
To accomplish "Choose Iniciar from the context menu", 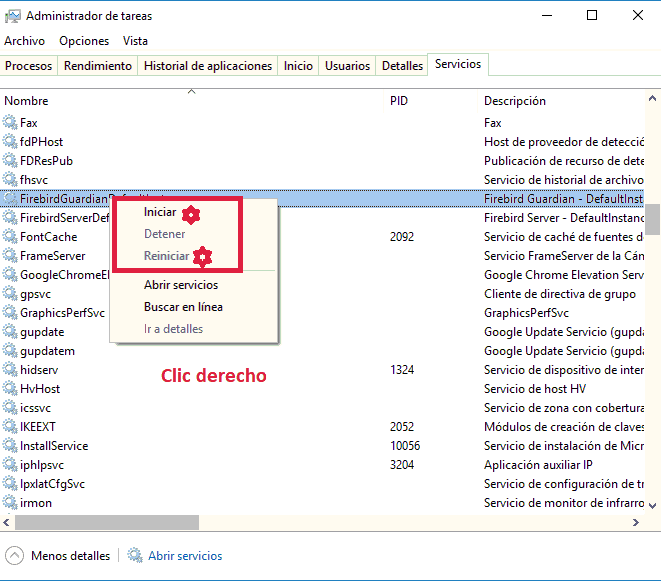I will [x=159, y=212].
